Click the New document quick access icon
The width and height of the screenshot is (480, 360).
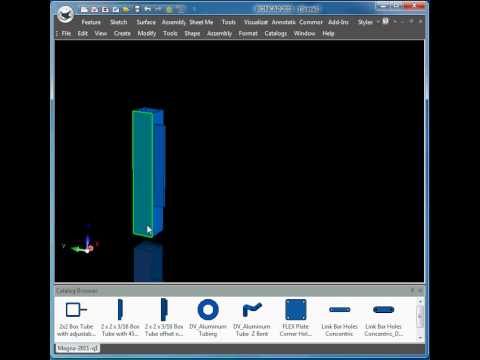(x=84, y=10)
